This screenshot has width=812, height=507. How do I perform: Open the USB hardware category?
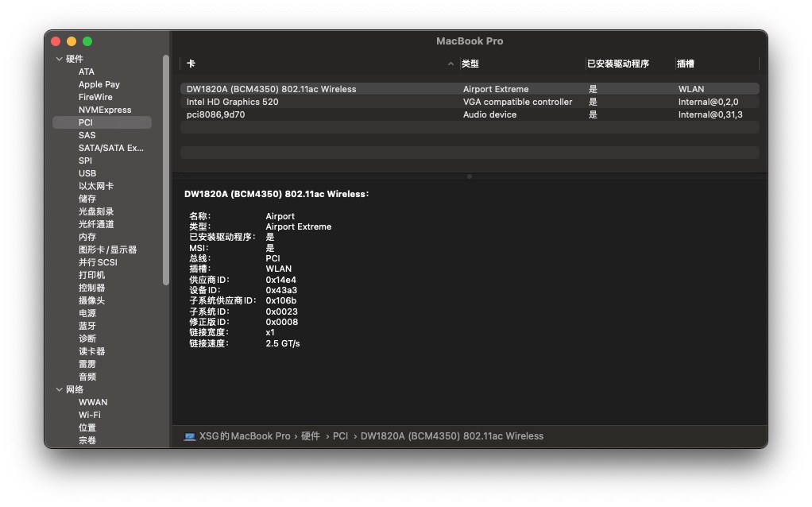87,173
